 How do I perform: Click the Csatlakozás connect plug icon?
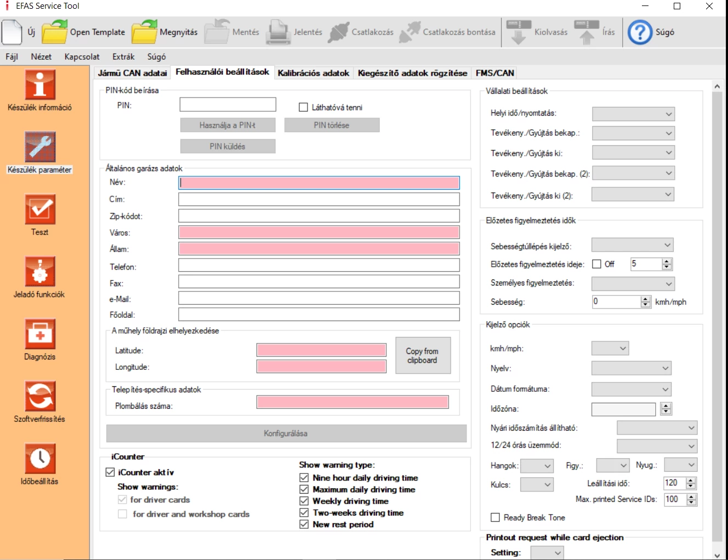[338, 32]
